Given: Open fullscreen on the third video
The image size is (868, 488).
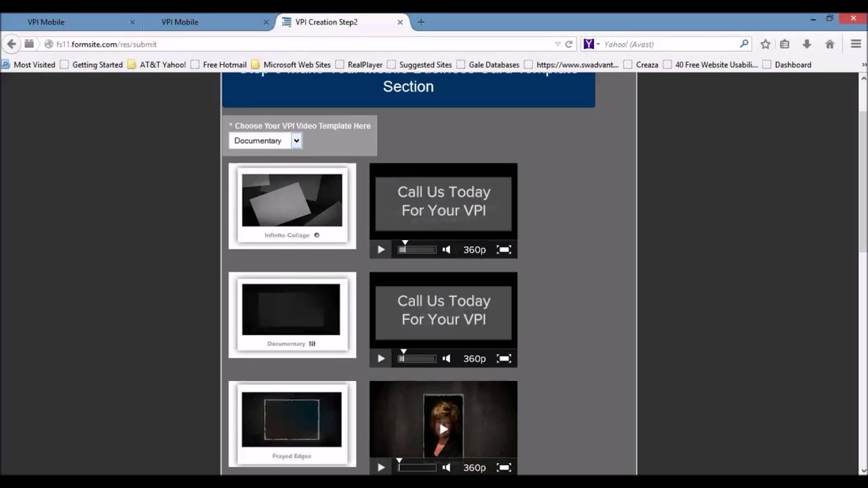Looking at the screenshot, I should tap(504, 467).
